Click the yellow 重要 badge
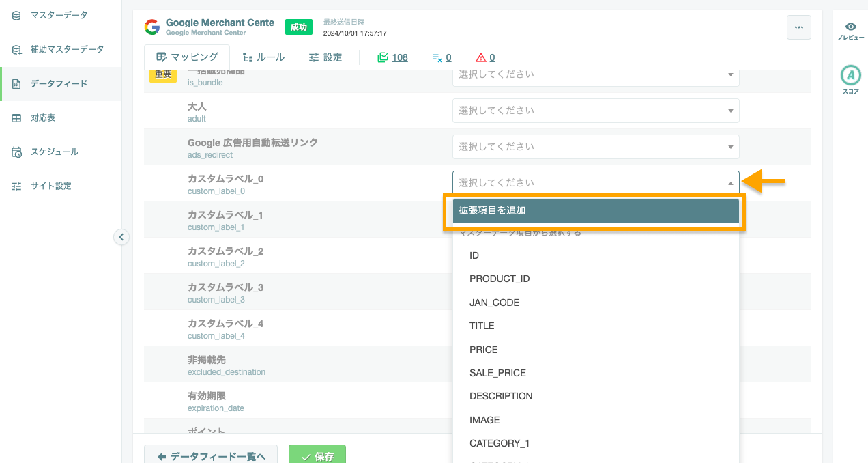The image size is (868, 463). [163, 75]
